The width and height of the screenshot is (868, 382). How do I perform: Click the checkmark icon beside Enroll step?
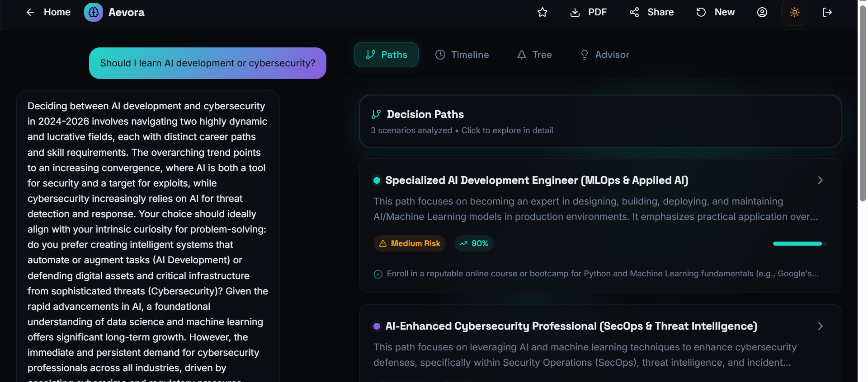tap(378, 274)
